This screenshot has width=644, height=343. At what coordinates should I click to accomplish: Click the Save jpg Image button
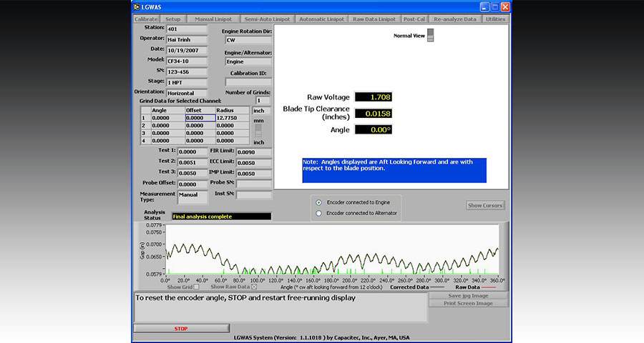click(469, 295)
